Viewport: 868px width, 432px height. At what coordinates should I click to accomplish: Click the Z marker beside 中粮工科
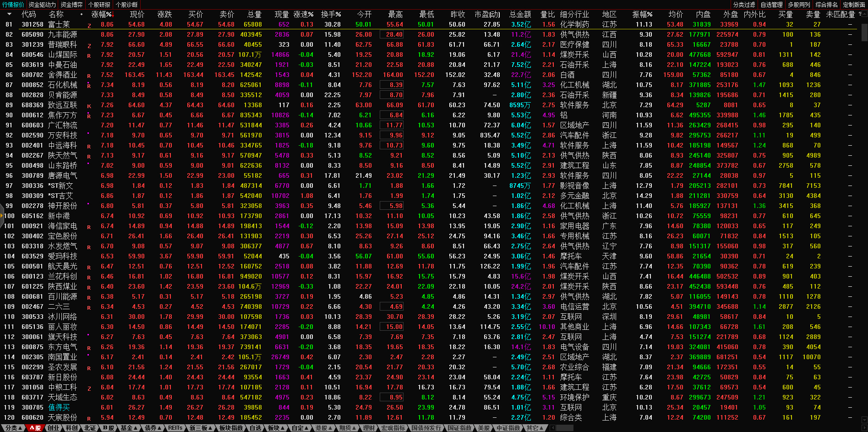[x=89, y=388]
